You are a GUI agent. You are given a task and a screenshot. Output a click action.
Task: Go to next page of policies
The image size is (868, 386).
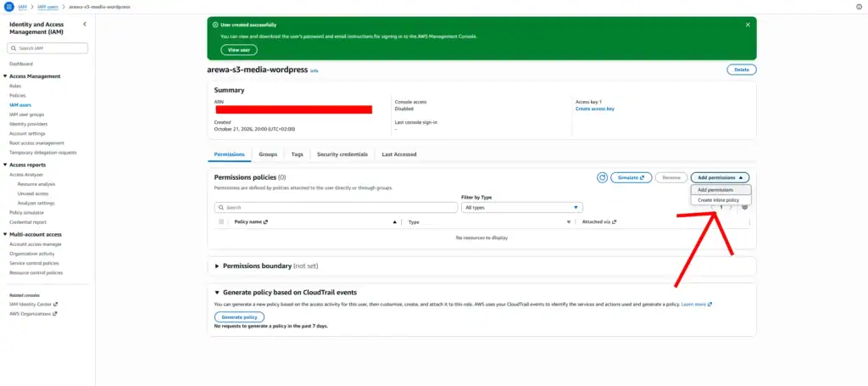click(x=732, y=207)
